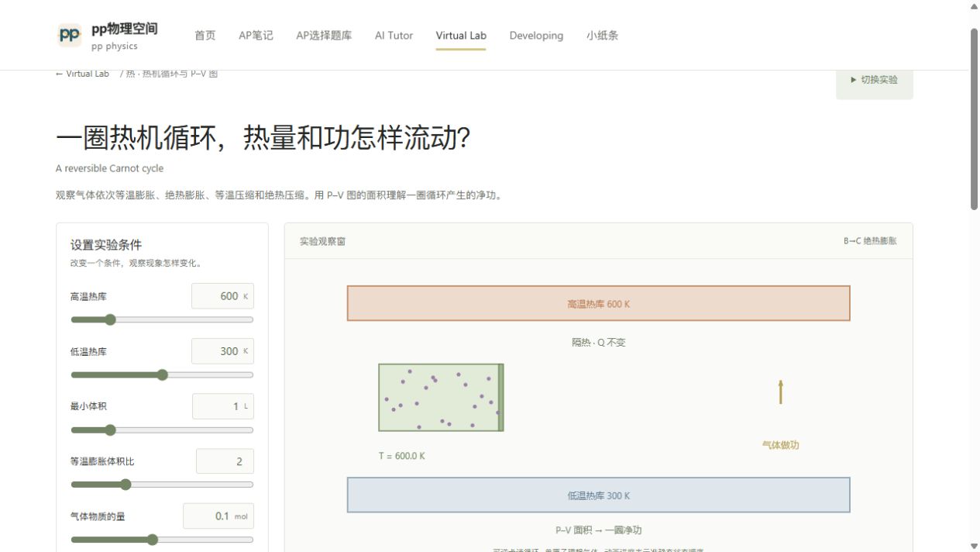This screenshot has width=980, height=552.
Task: Click the pp physics logo icon
Action: [x=70, y=35]
